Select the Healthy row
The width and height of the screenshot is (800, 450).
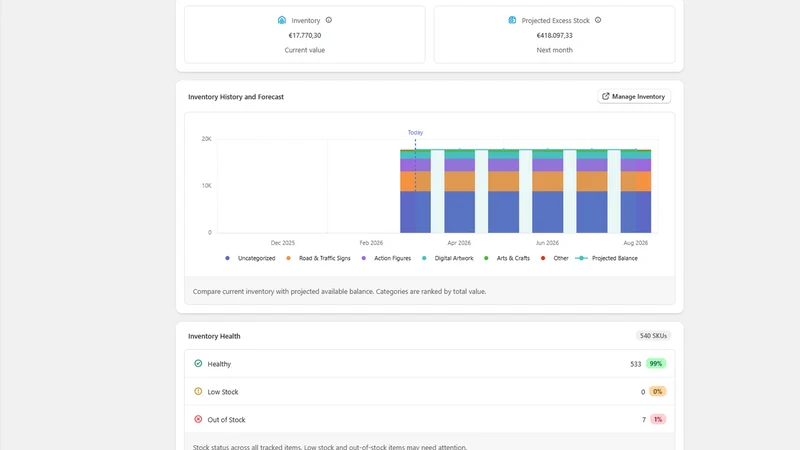430,364
